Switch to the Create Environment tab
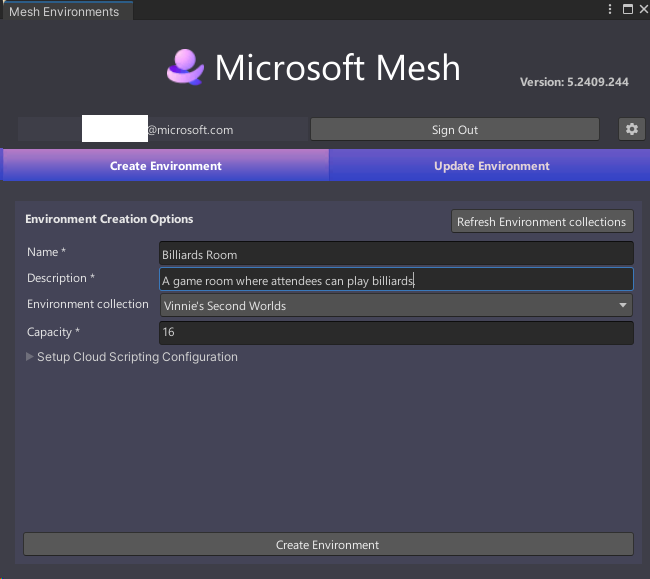 point(166,165)
